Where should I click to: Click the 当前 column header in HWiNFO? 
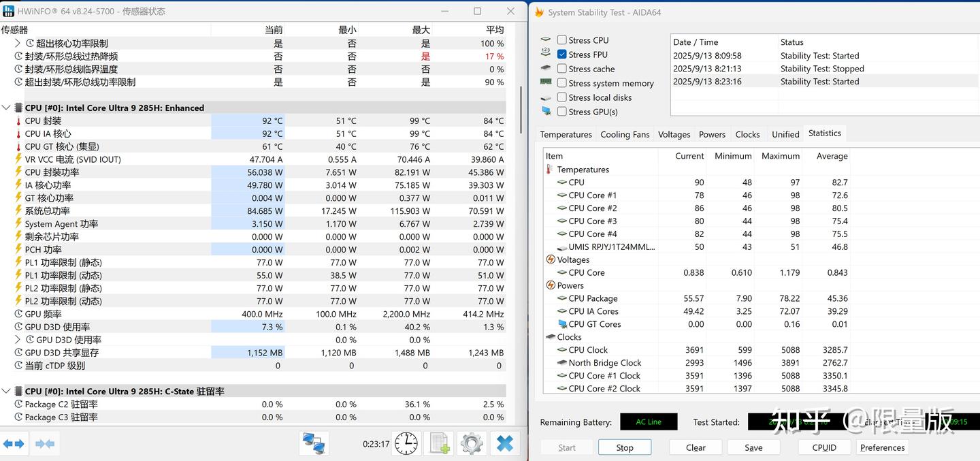[x=248, y=29]
